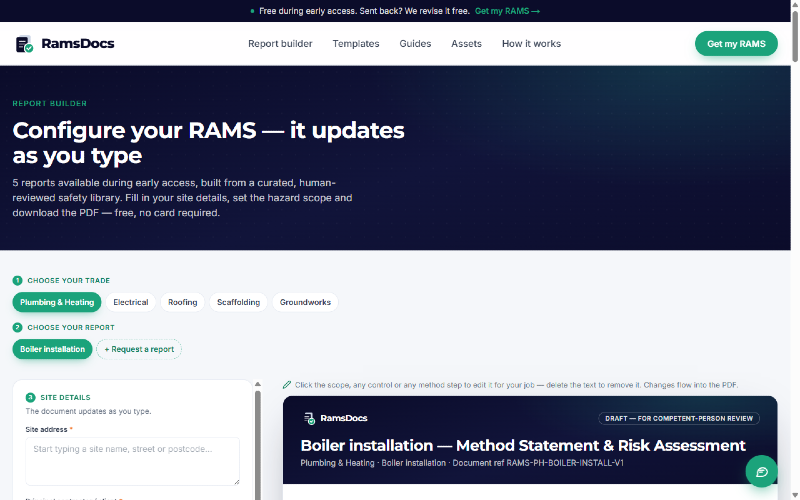Click the RamsDocs logo in document preview
Image resolution: width=800 pixels, height=500 pixels.
coord(335,418)
